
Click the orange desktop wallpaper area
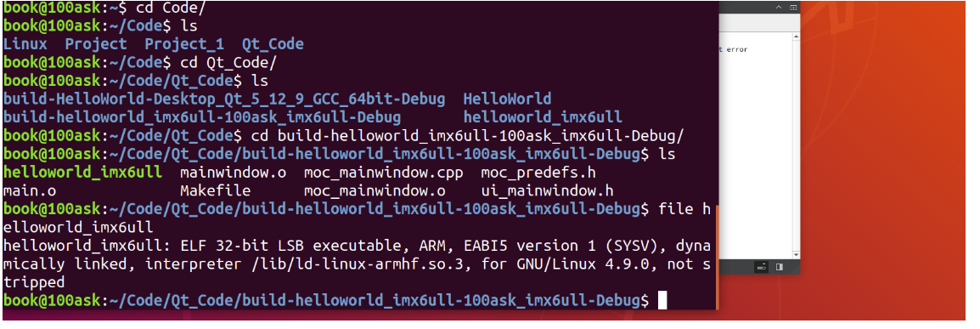(887, 156)
